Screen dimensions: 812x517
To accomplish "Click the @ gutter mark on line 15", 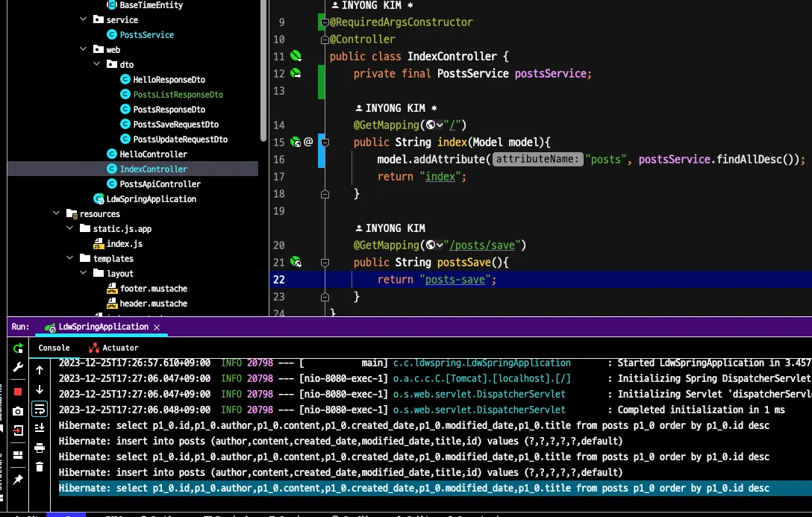I will pos(309,141).
